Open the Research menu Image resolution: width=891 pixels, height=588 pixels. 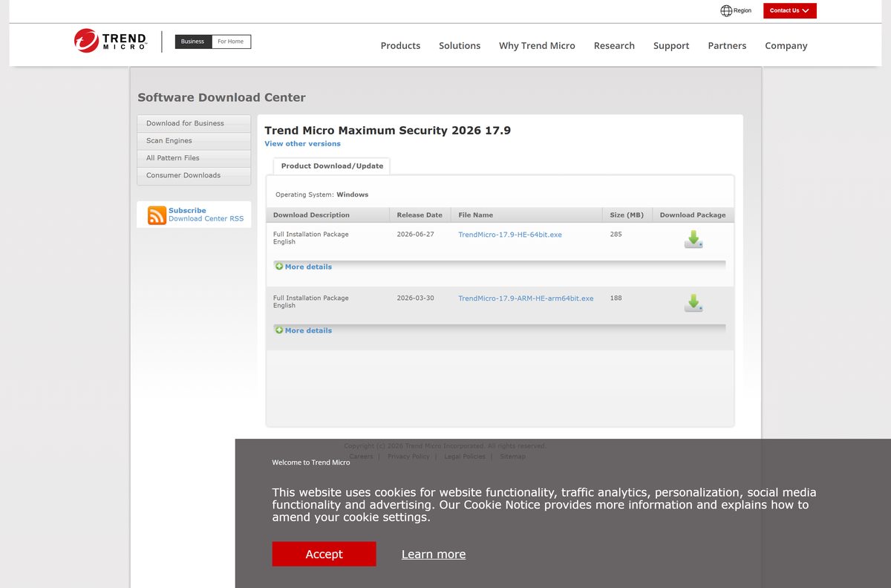pos(614,45)
